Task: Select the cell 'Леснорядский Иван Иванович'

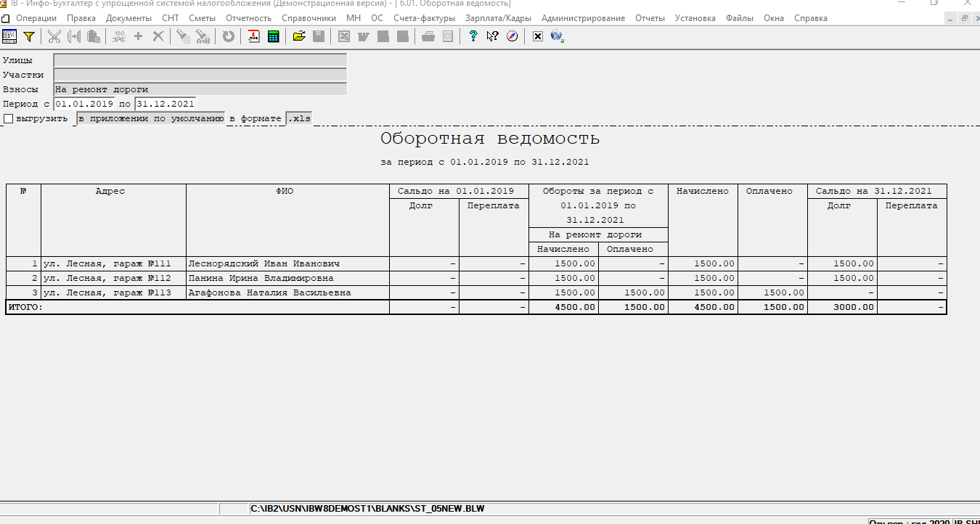Action: 288,263
